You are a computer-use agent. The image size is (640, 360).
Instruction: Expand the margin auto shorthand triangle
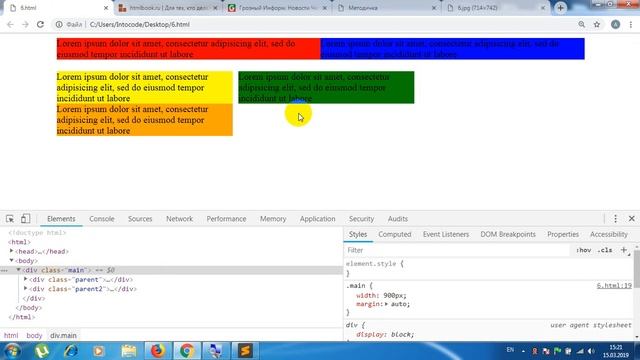pos(386,304)
